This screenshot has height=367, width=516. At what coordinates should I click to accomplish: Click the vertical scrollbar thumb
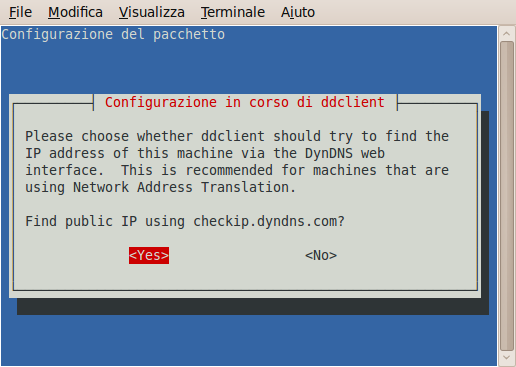(x=507, y=196)
